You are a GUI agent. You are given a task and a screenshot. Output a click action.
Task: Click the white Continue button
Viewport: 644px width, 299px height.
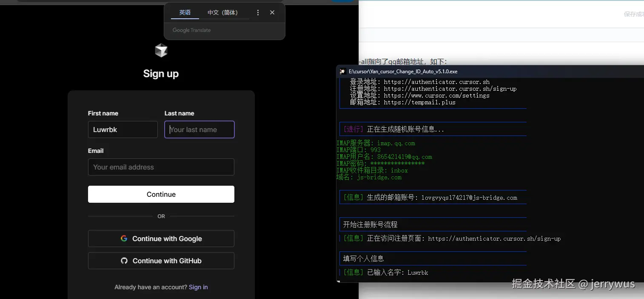click(x=161, y=194)
